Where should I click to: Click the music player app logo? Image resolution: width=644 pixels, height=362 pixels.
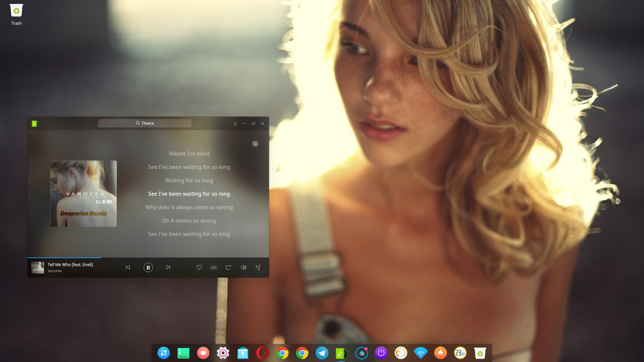tap(35, 123)
